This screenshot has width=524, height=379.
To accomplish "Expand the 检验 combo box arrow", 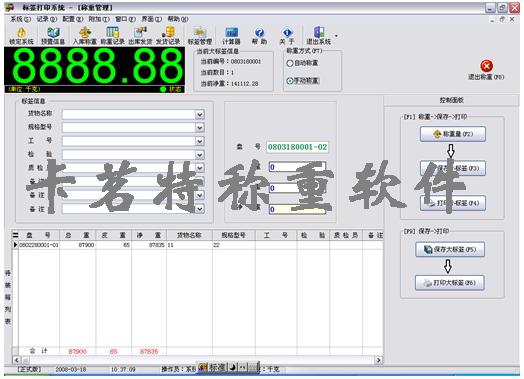I will 200,155.
